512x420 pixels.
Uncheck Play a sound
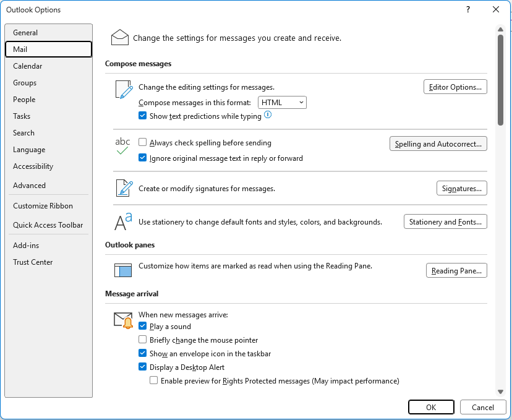point(142,326)
